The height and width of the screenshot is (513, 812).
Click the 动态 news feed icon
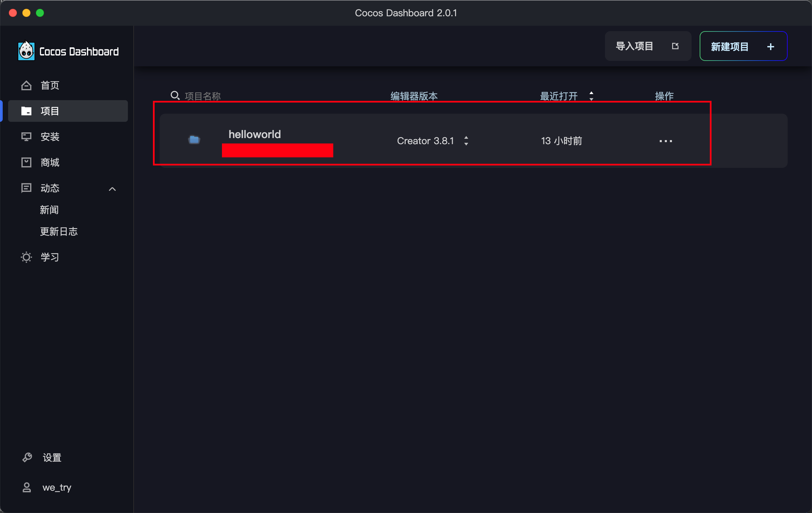click(x=26, y=188)
